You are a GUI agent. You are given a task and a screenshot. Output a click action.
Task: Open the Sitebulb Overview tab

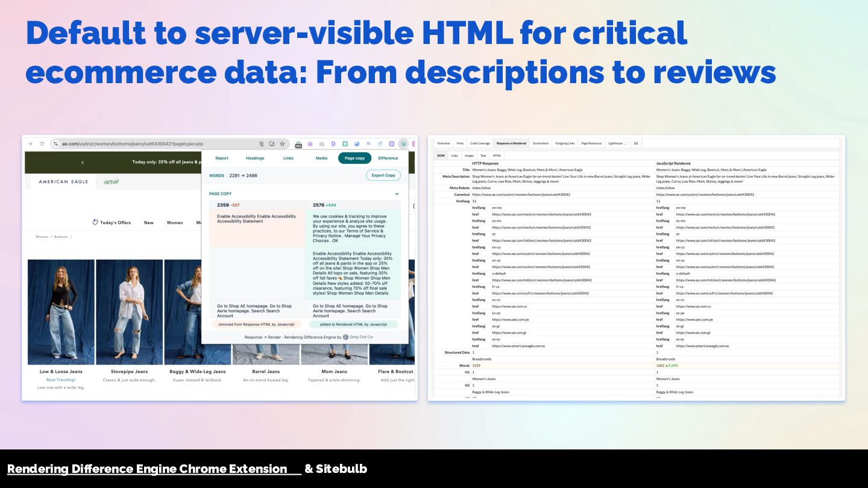(444, 143)
